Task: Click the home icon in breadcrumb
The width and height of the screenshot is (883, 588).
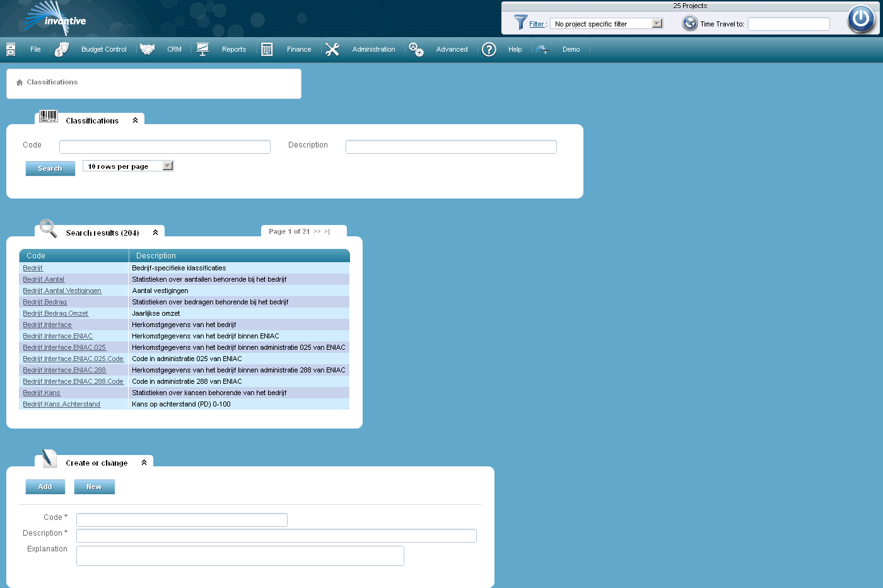Action: [20, 83]
